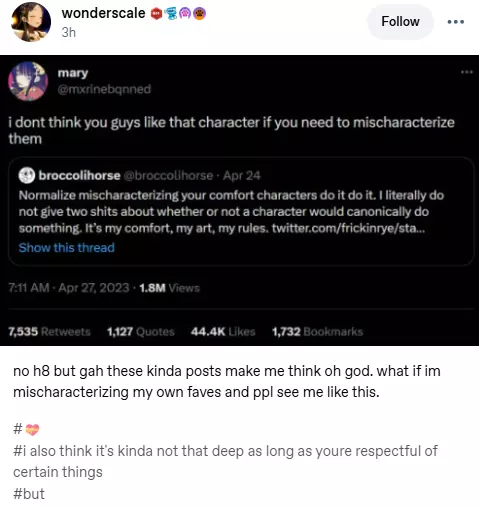Viewport: 479px width, 507px height.
Task: Click Show this thread
Action: [x=67, y=248]
